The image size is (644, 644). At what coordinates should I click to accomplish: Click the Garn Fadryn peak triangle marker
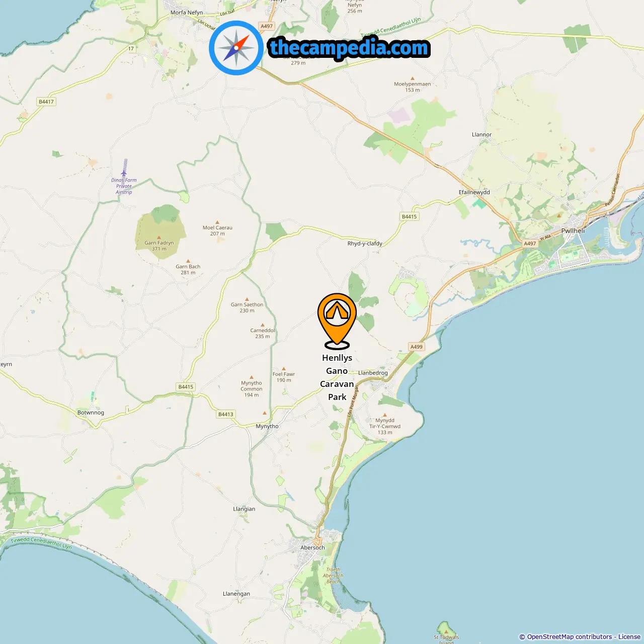pos(159,237)
